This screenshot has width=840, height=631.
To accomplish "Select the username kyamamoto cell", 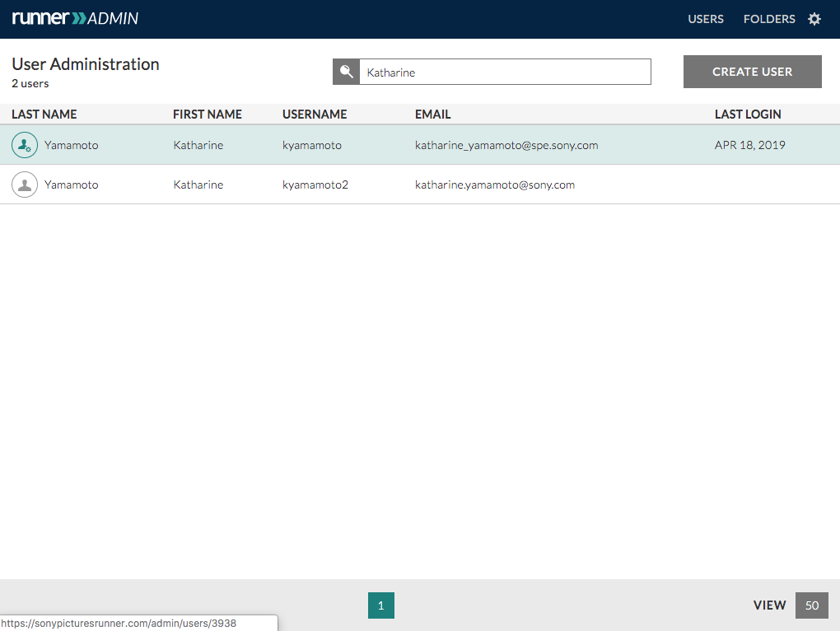I will (312, 145).
